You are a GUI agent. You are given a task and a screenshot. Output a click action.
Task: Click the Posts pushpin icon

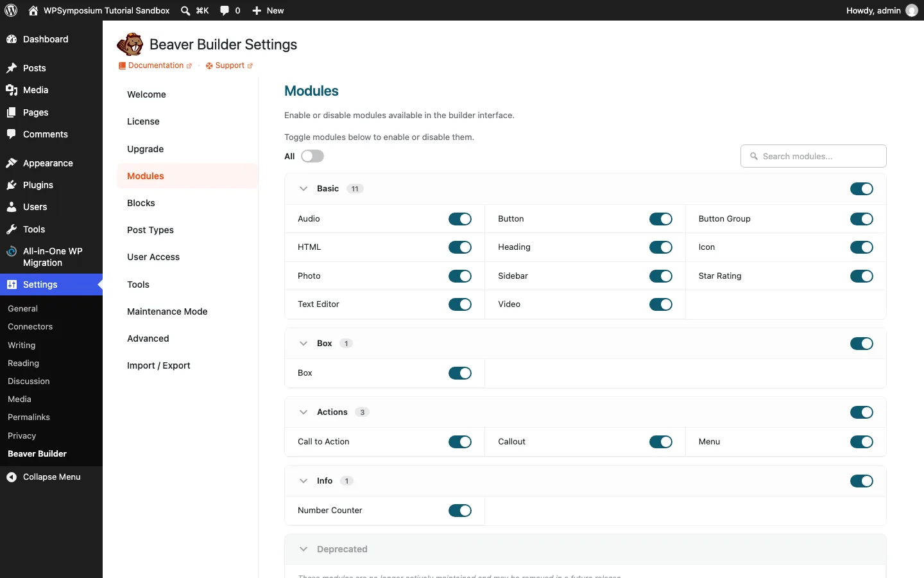12,68
